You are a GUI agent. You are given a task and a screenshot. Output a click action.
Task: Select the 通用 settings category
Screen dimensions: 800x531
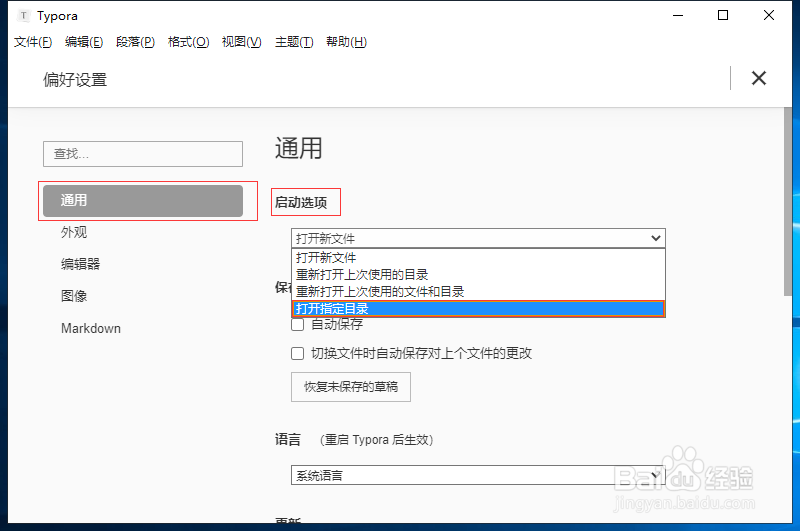[143, 201]
